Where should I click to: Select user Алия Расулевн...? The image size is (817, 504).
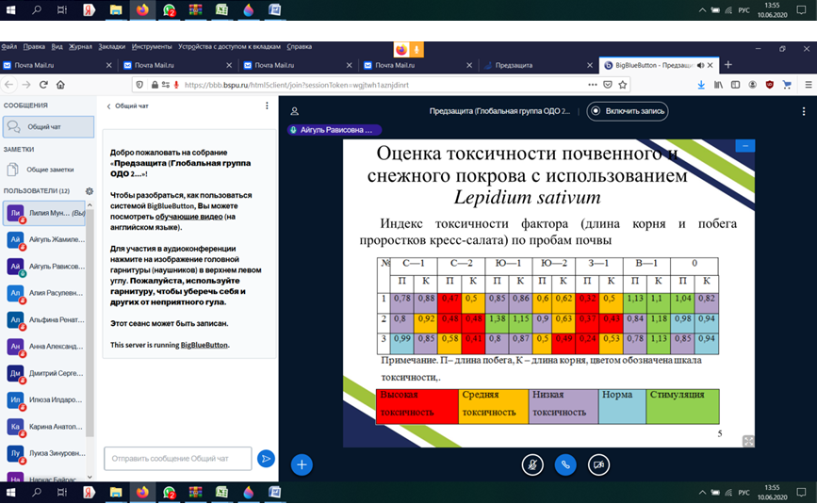(x=44, y=293)
